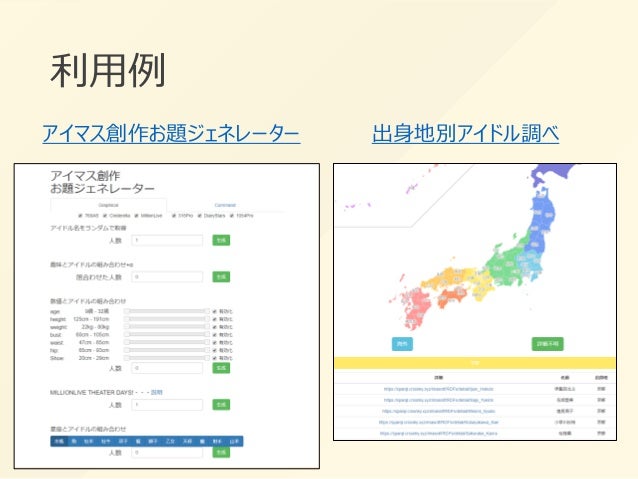Viewport: 638px width, 479px height.
Task: Toggle the checkbox on the waist row
Action: [214, 342]
